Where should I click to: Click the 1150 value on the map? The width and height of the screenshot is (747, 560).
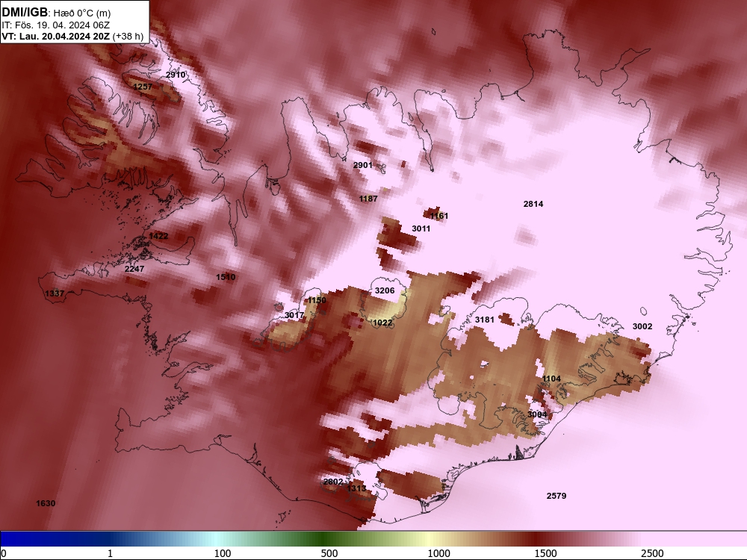tap(317, 300)
